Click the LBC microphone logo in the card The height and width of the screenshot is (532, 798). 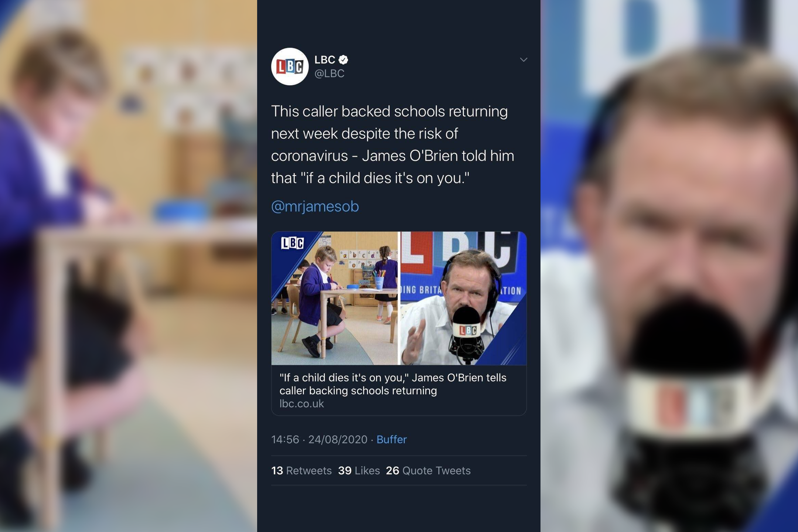click(468, 330)
